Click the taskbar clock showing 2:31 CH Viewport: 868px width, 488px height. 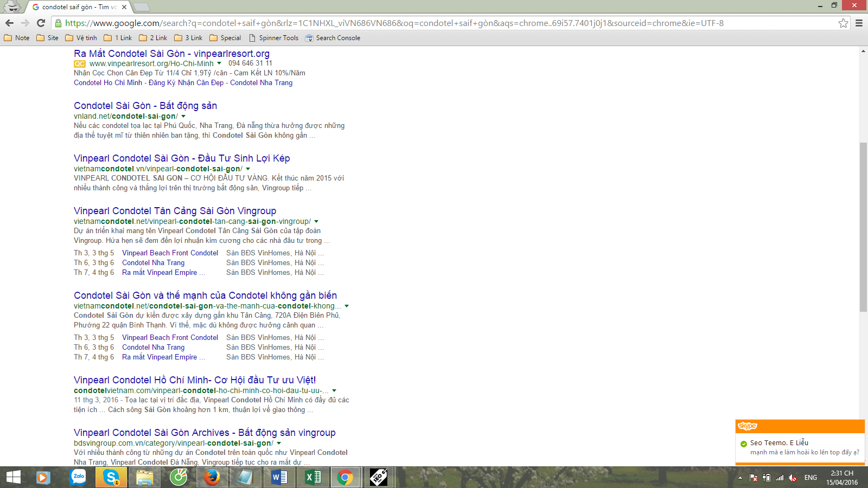[842, 478]
